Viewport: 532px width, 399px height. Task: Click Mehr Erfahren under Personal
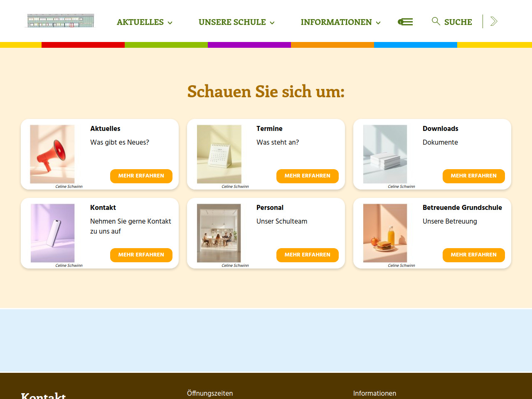click(x=307, y=255)
